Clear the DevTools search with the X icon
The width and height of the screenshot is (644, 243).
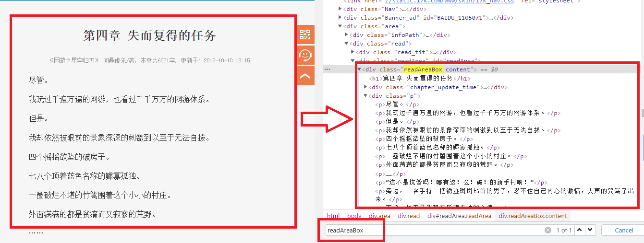point(547,231)
